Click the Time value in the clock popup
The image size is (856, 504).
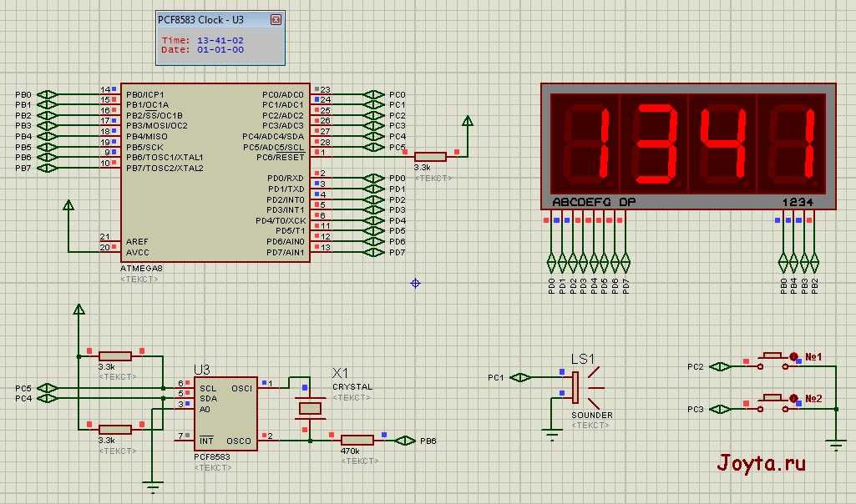[220, 40]
